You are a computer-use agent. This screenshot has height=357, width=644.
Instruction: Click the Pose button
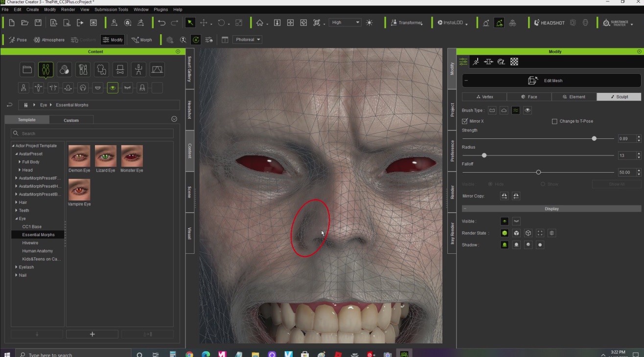(18, 40)
